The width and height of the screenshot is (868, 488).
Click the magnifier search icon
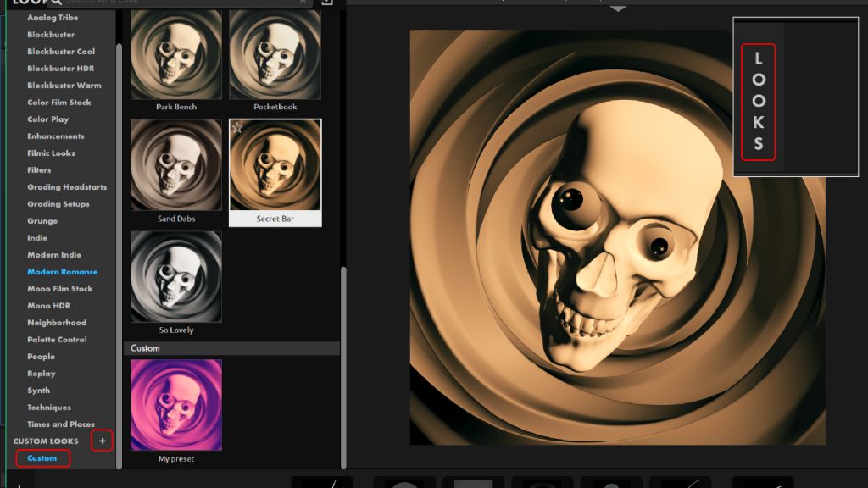56,3
